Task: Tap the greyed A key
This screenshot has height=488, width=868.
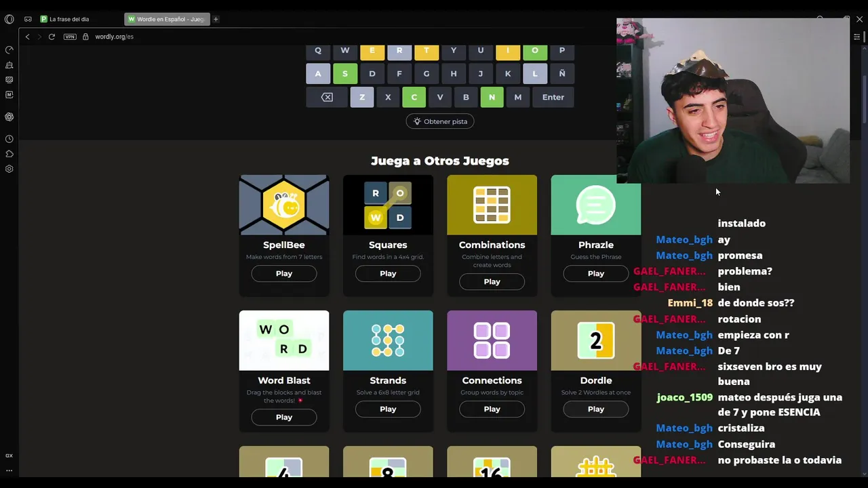Action: click(x=318, y=73)
